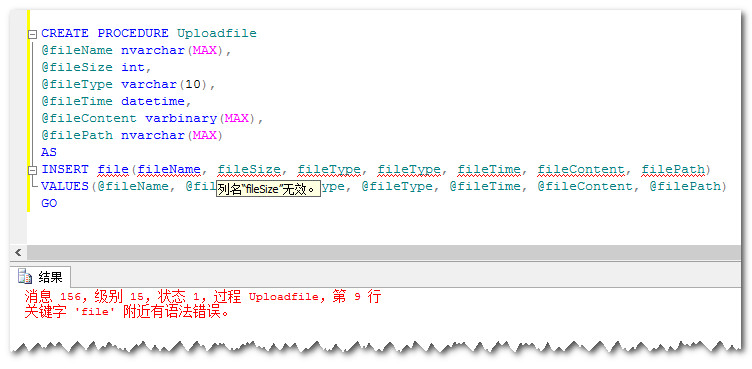Click @filePath in the nvarchar declaration line
The width and height of the screenshot is (752, 369).
coord(77,135)
